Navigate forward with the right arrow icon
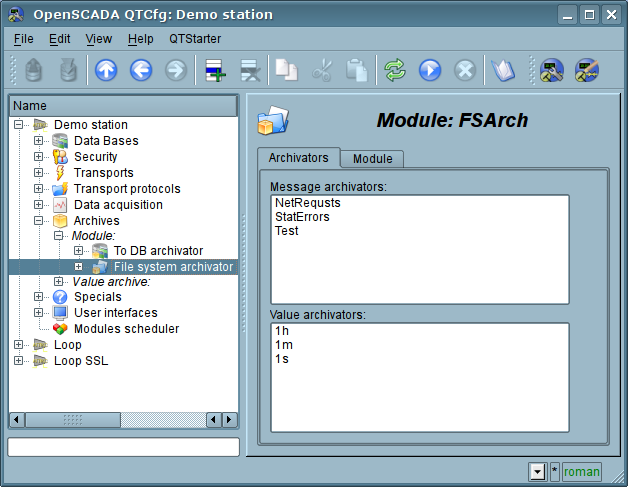The height and width of the screenshot is (487, 628). point(176,70)
